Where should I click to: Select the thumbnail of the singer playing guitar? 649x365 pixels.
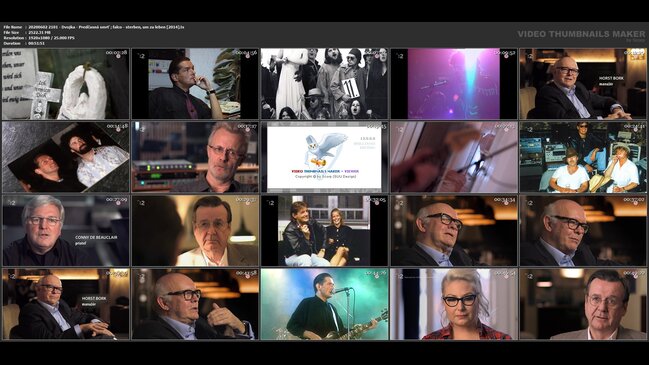[324, 304]
